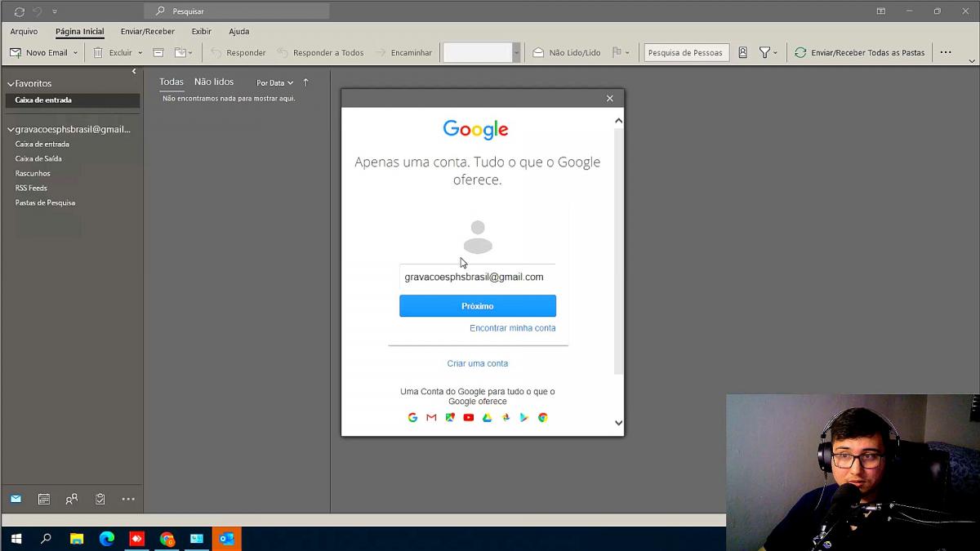
Task: Select the Página Inicial tab
Action: (x=80, y=31)
